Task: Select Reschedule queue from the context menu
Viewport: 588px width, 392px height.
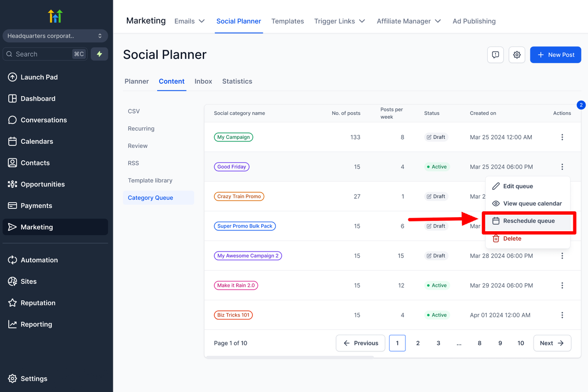Action: [528, 221]
